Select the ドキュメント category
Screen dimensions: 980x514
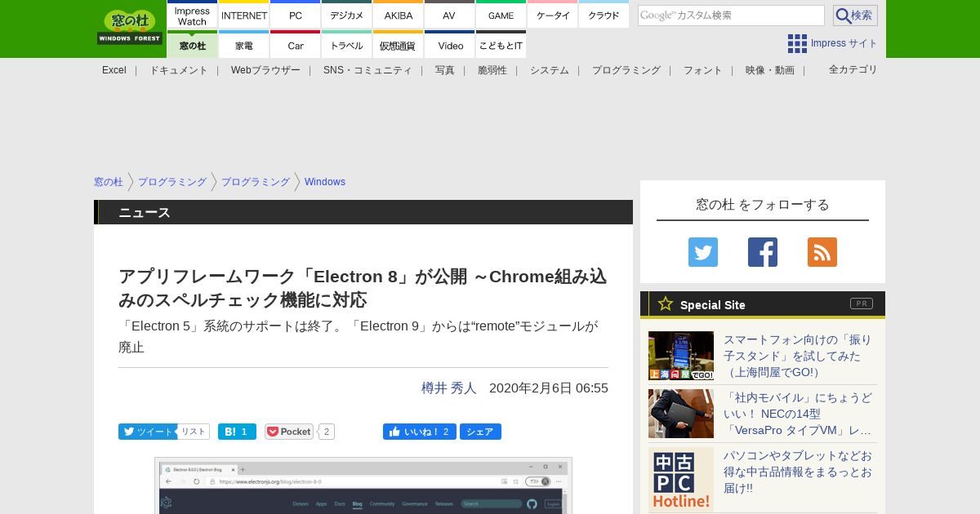179,70
